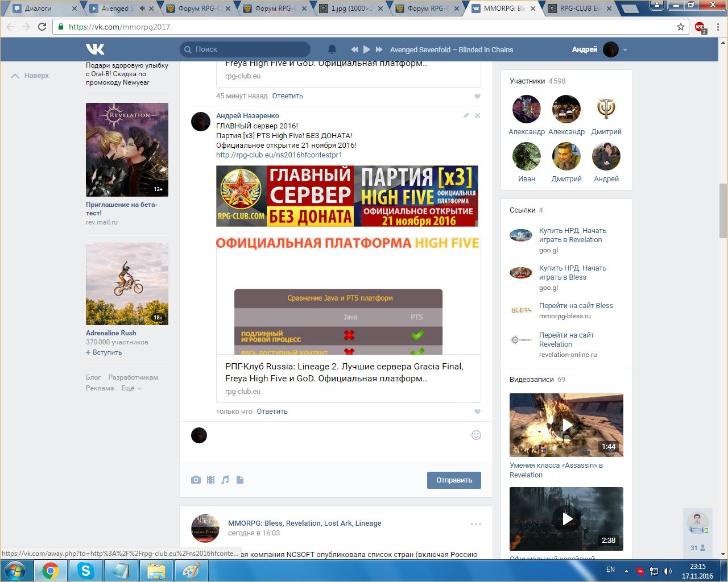Attach a photo with camera icon
This screenshot has height=582, width=728.
(196, 480)
